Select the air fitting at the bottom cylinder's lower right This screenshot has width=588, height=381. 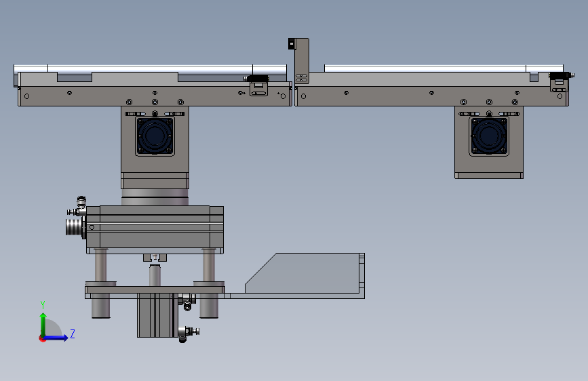click(188, 334)
